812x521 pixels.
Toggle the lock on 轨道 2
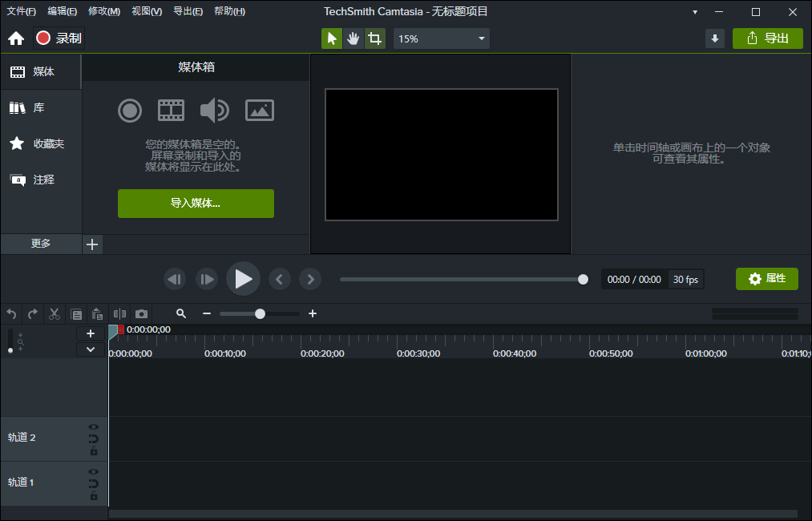coord(94,451)
